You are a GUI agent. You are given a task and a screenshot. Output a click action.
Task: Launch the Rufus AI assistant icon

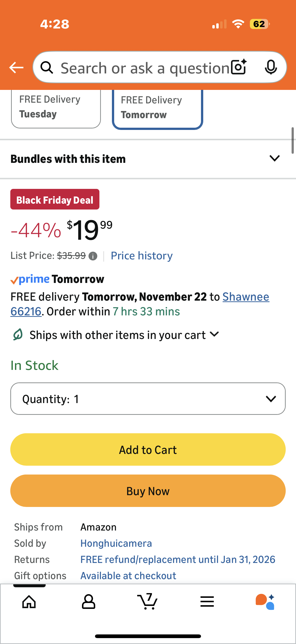[x=265, y=602]
